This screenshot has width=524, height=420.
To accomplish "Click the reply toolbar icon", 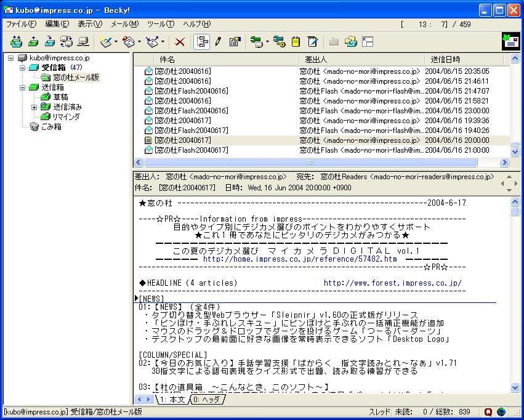I will click(129, 42).
